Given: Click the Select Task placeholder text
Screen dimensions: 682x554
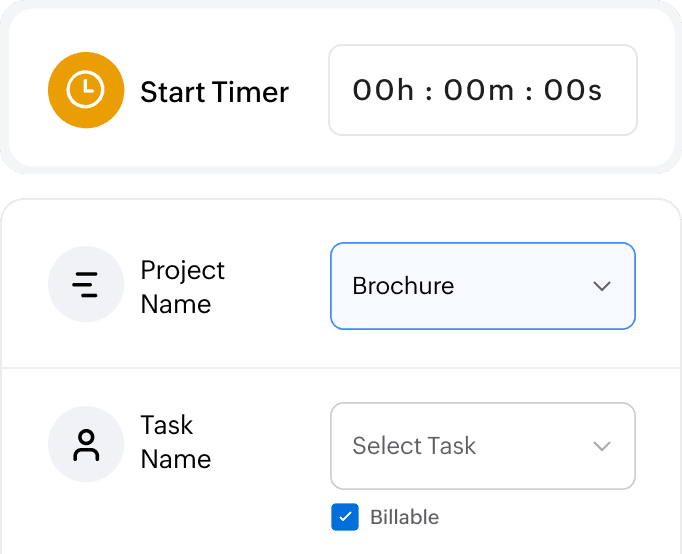Looking at the screenshot, I should click(x=414, y=446).
